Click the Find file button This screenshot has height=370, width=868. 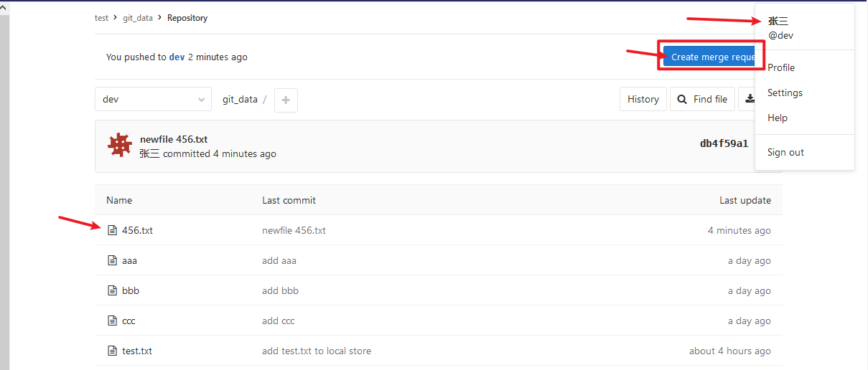tap(703, 99)
